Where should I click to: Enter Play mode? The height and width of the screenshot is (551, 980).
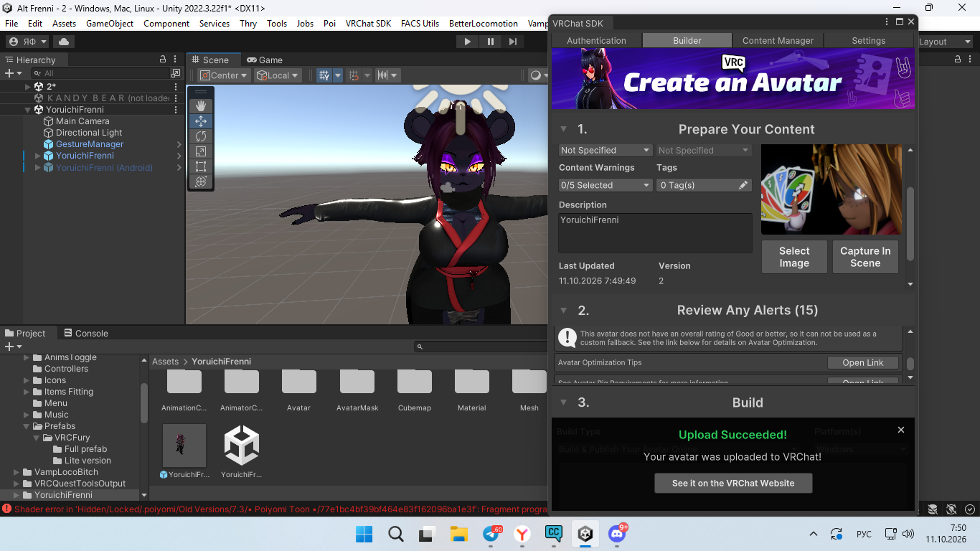pyautogui.click(x=468, y=42)
